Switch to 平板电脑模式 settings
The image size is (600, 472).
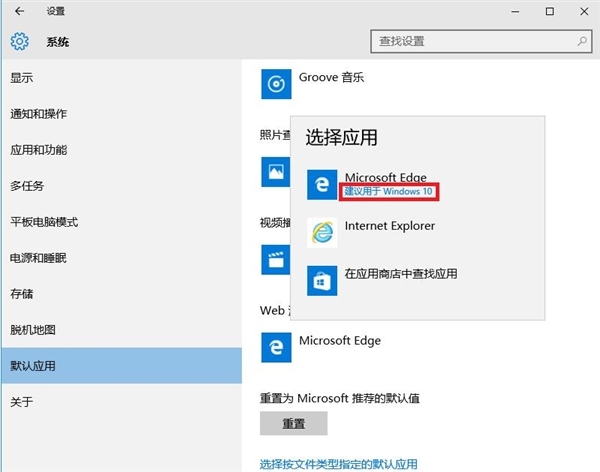[x=44, y=222]
